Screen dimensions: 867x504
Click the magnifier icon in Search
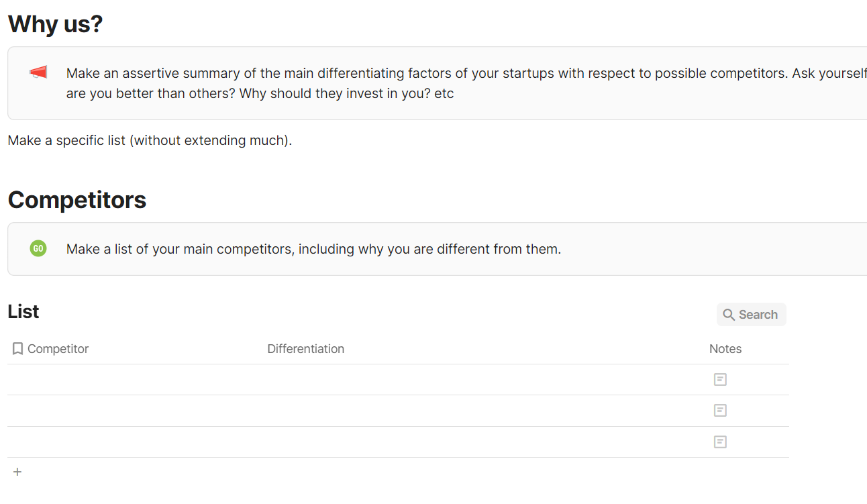coord(729,315)
